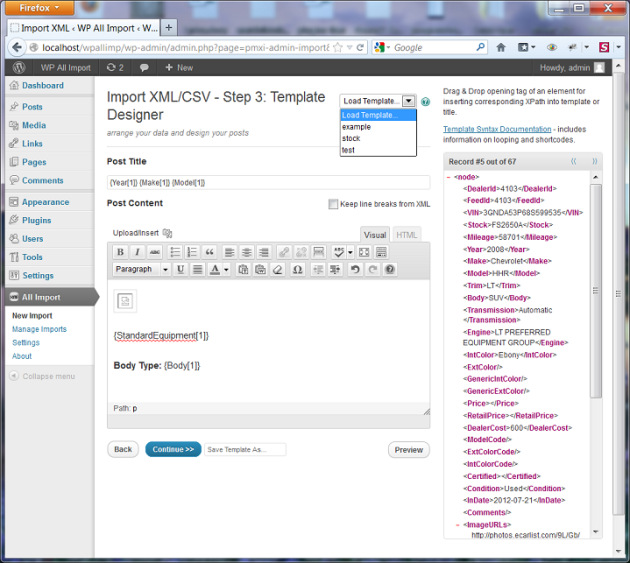Image resolution: width=630 pixels, height=563 pixels.
Task: Align text left
Action: (x=229, y=252)
